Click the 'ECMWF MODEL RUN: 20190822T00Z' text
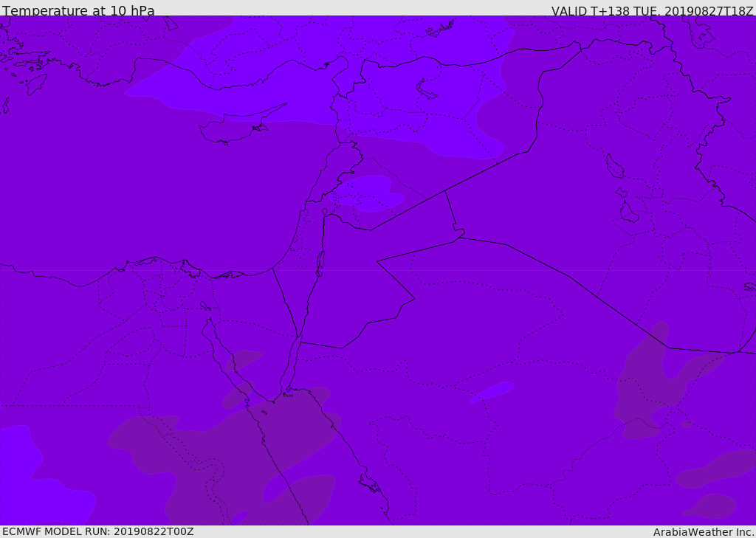 click(98, 531)
